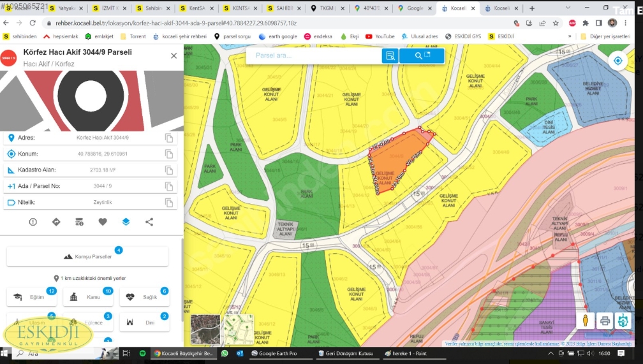This screenshot has width=643, height=364.
Task: Expand hidden bookmarks overflow chevron
Action: 570,36
